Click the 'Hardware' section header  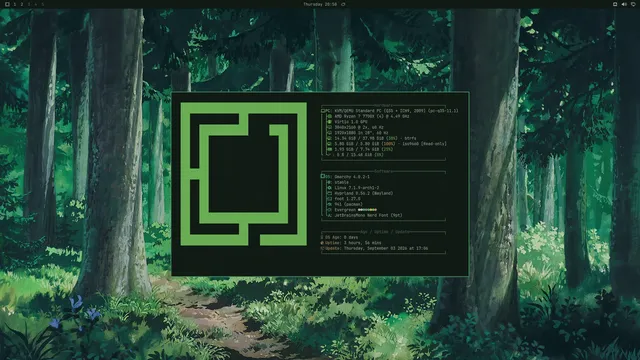(383, 106)
